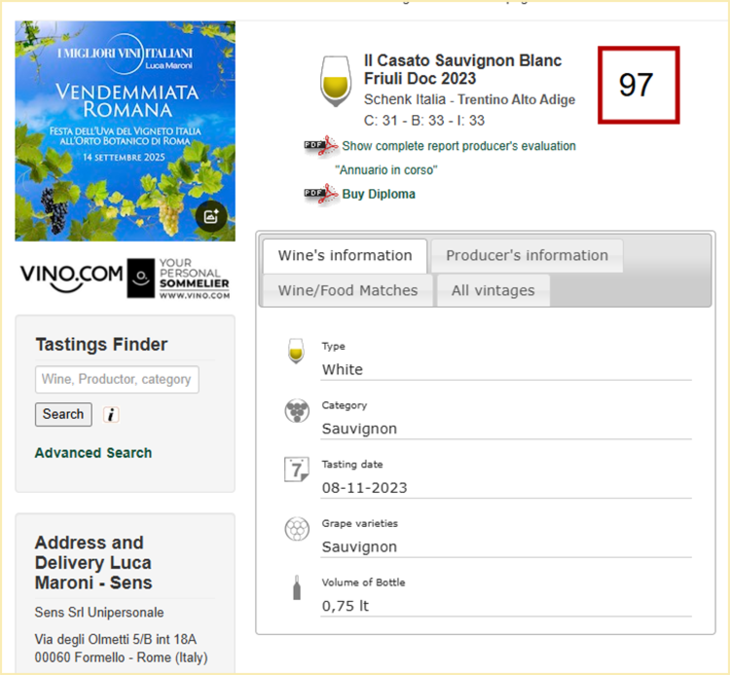Image resolution: width=730 pixels, height=675 pixels.
Task: Click Sens Srl Unipersonale text
Action: coord(99,613)
